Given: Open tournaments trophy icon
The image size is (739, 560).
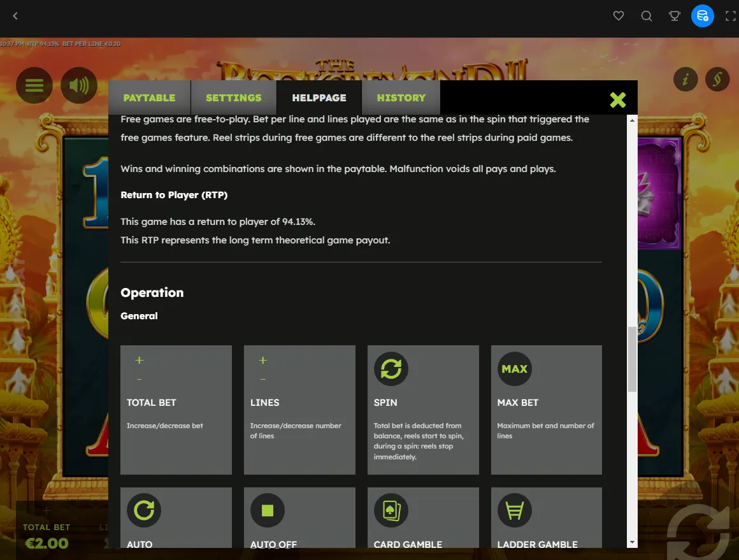Looking at the screenshot, I should pyautogui.click(x=675, y=16).
